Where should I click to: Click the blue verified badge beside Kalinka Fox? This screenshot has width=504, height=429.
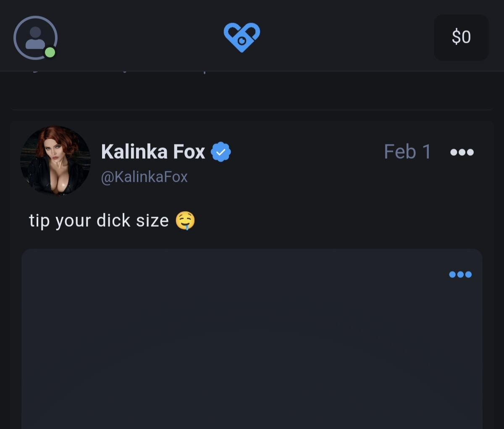tap(221, 152)
